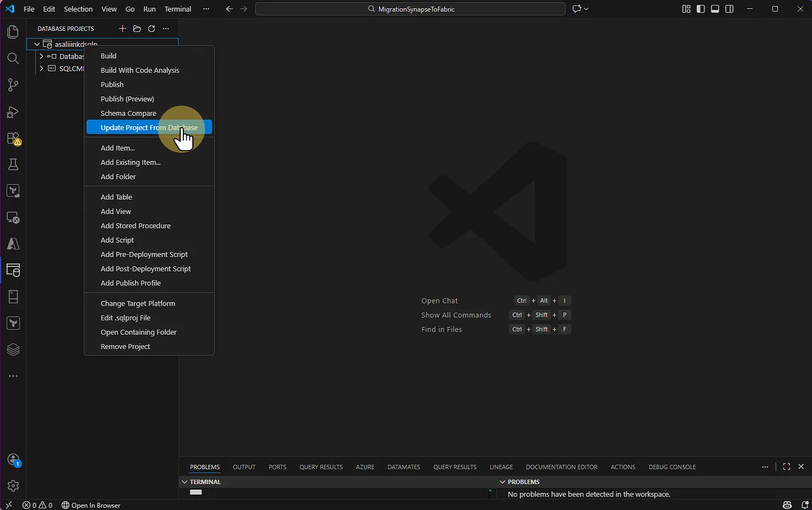Viewport: 812px width, 510px height.
Task: Maximize the bottom panel size
Action: 787,467
